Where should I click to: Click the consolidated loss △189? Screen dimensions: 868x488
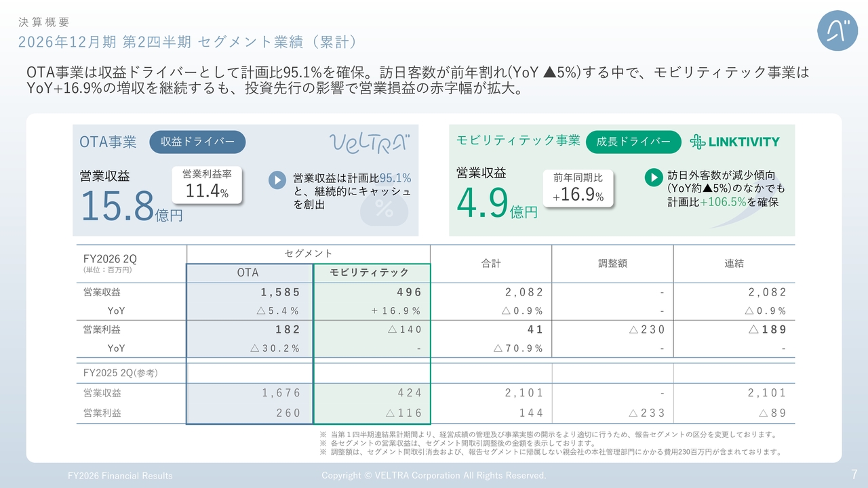pyautogui.click(x=768, y=329)
